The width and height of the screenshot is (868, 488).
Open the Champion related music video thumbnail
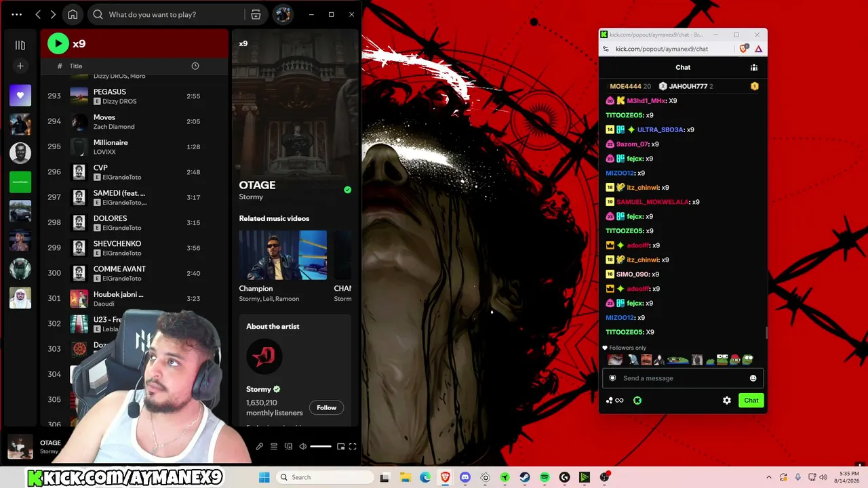click(x=283, y=255)
